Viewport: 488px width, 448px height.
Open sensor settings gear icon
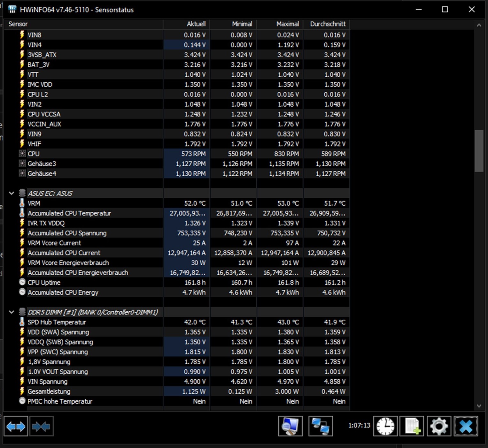pyautogui.click(x=439, y=426)
